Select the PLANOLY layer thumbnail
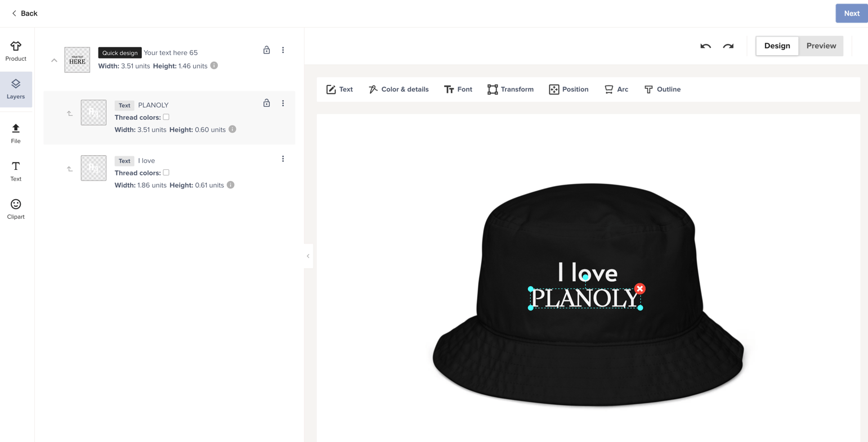 tap(93, 112)
